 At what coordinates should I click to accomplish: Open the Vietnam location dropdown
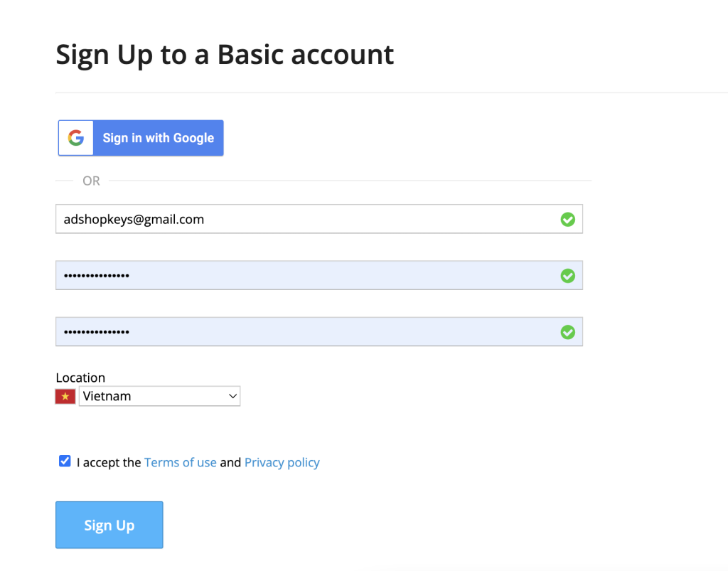159,396
